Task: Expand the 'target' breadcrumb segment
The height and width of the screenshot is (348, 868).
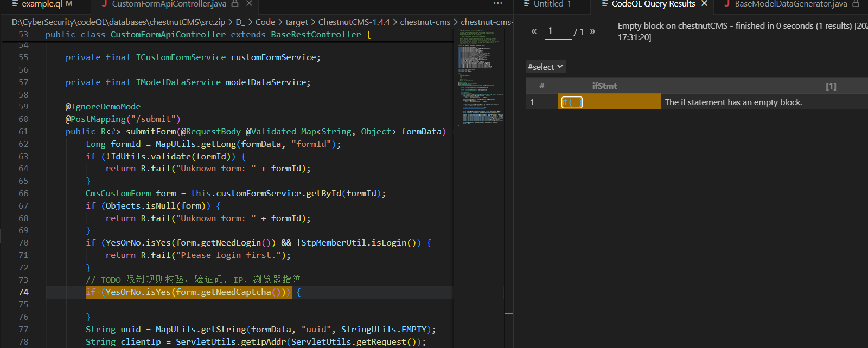Action: [x=296, y=22]
